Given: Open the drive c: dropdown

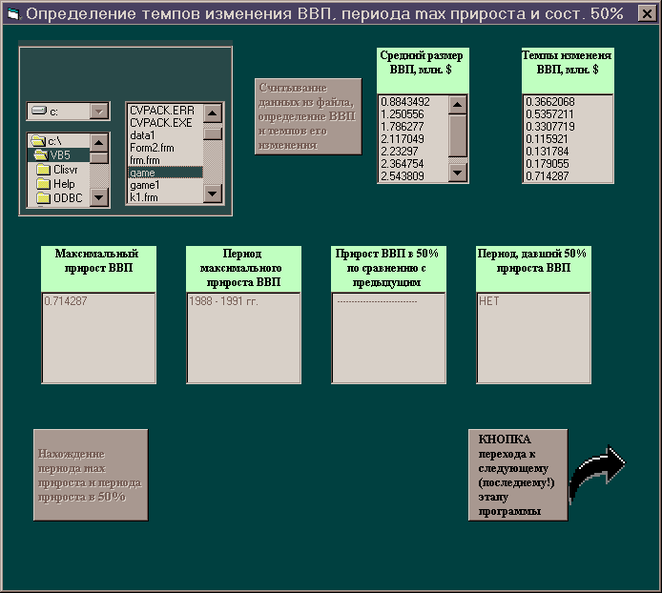Looking at the screenshot, I should point(99,111).
